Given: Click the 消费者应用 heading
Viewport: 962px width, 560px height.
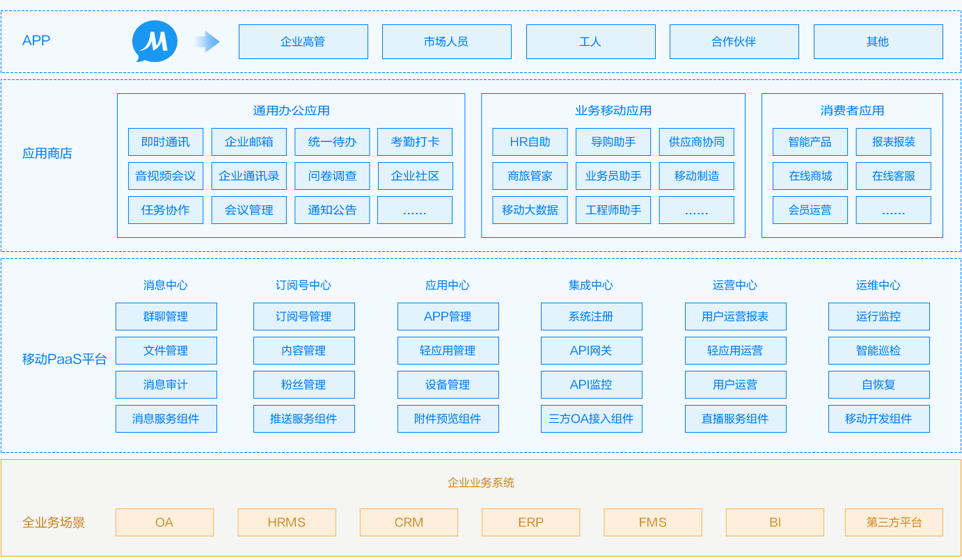Looking at the screenshot, I should (852, 111).
